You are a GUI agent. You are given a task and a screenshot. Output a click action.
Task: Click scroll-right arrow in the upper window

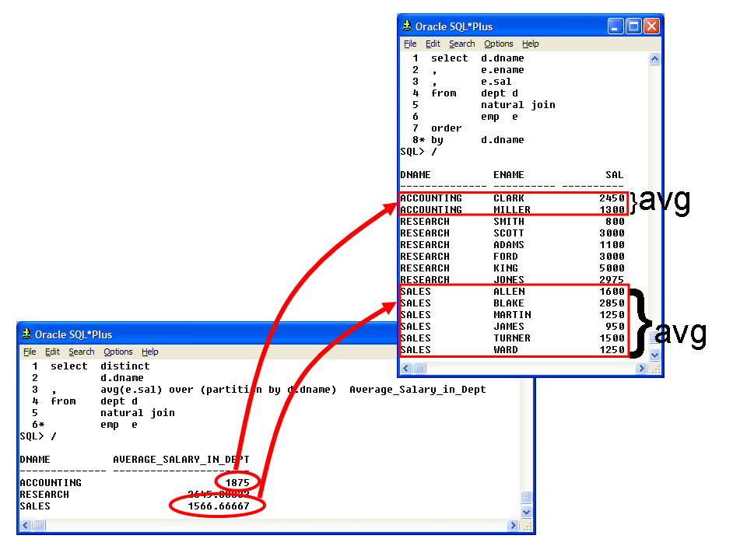pos(641,369)
